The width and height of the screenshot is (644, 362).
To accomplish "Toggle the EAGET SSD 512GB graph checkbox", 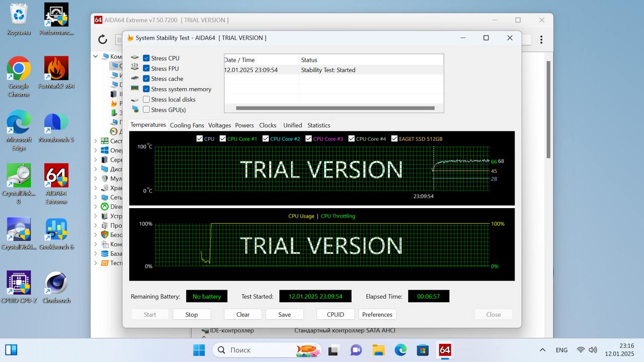I will 394,139.
